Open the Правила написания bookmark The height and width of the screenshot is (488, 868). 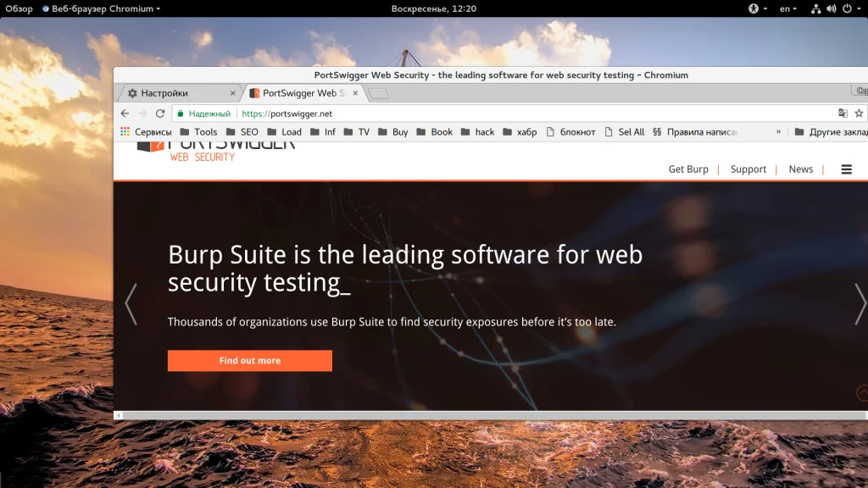[695, 131]
